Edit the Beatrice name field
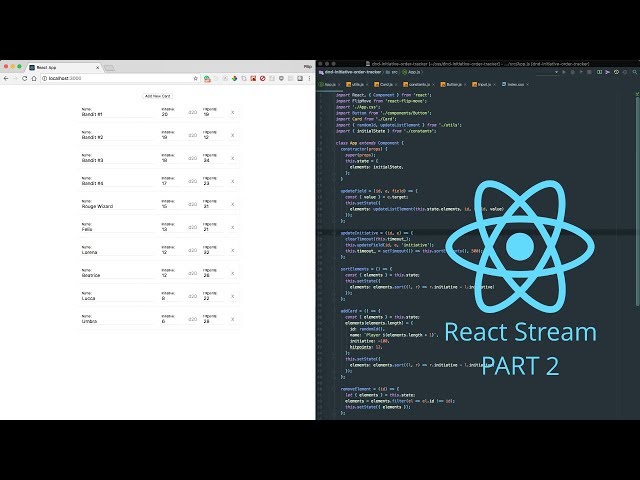This screenshot has height=480, width=640. point(118,275)
